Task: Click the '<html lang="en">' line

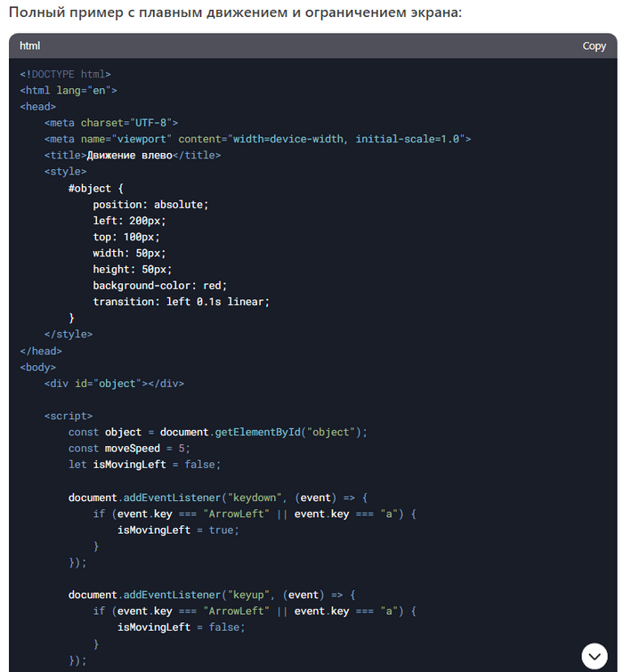Action: (x=69, y=91)
